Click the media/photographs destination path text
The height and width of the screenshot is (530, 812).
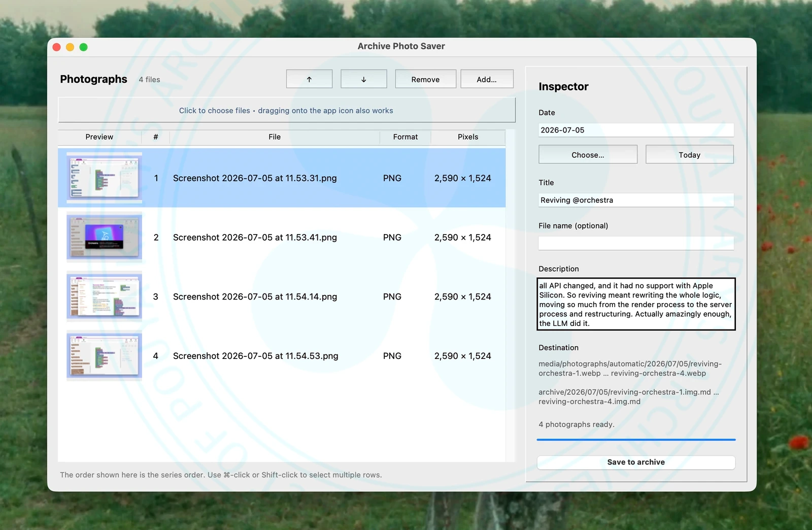click(630, 369)
